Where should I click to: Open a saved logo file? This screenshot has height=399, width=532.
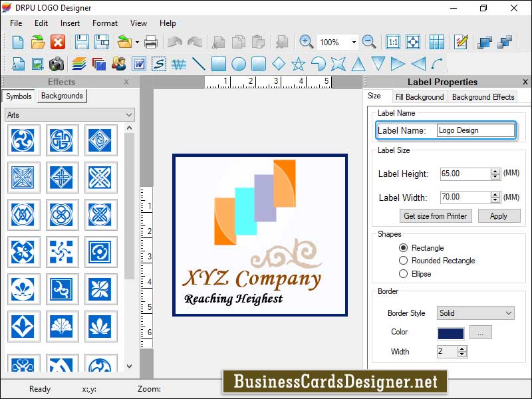click(x=37, y=41)
